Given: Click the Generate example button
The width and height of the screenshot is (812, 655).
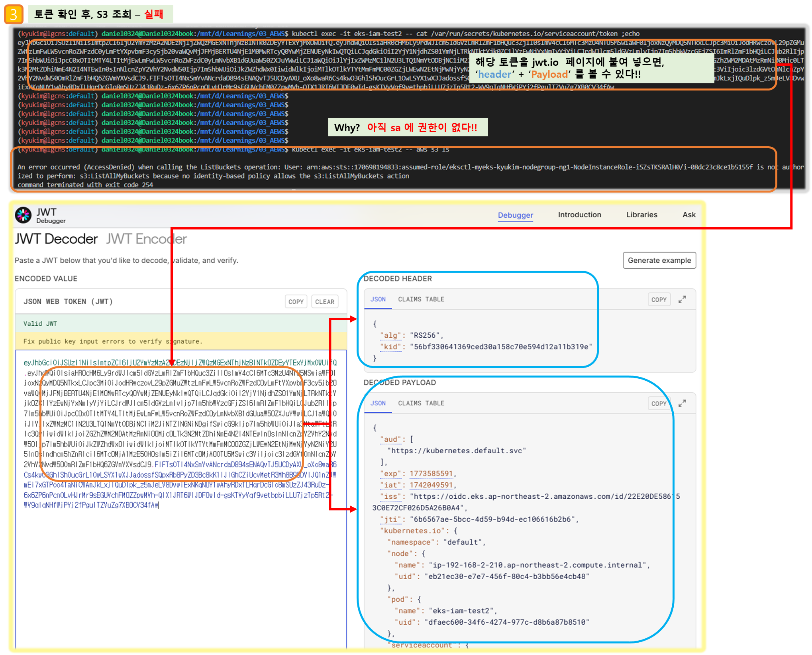Looking at the screenshot, I should [x=659, y=260].
